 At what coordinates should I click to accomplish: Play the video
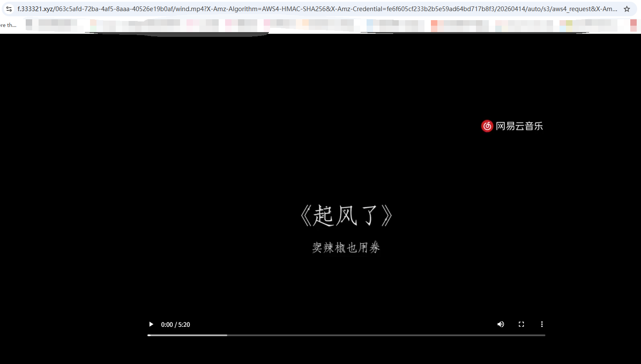151,324
